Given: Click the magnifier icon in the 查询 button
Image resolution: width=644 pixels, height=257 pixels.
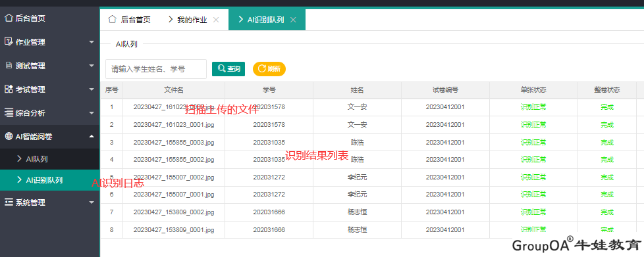Looking at the screenshot, I should point(221,69).
